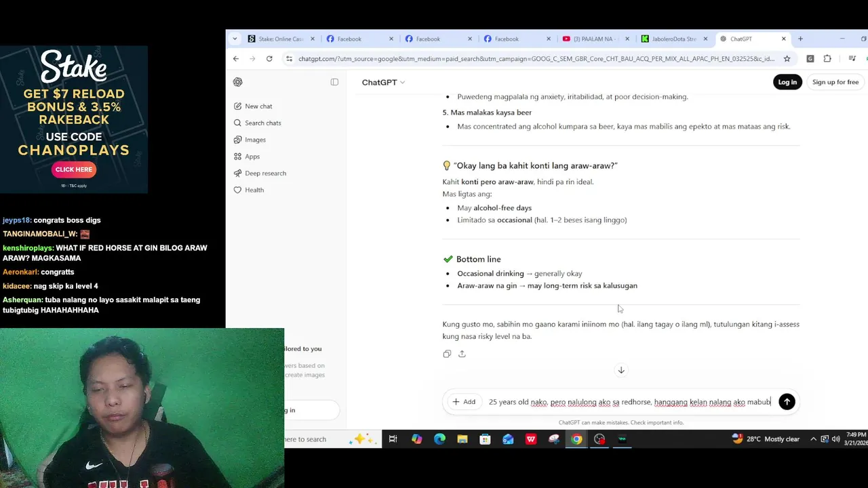Click the ChatGPT logo icon in sidebar

[237, 82]
